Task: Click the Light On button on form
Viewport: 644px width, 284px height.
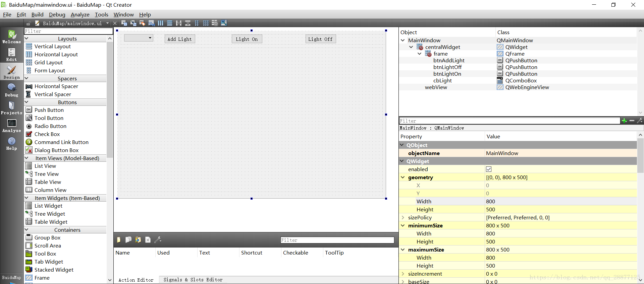Action: [x=247, y=39]
